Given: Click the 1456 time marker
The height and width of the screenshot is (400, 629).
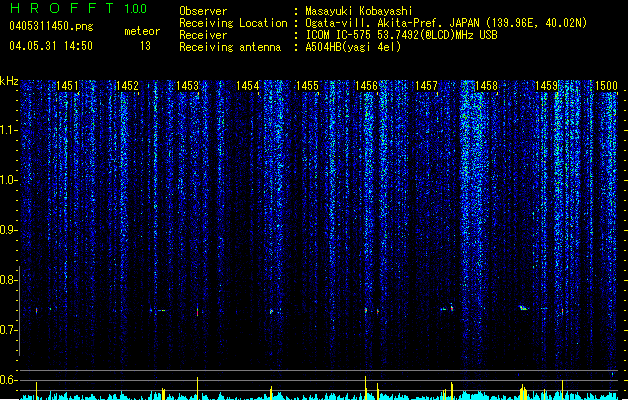Looking at the screenshot, I should pyautogui.click(x=367, y=86).
